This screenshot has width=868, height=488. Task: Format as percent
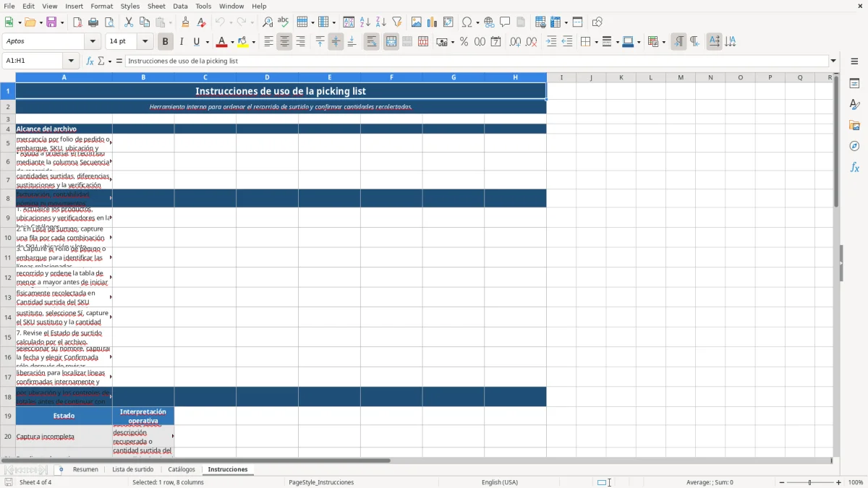click(464, 42)
